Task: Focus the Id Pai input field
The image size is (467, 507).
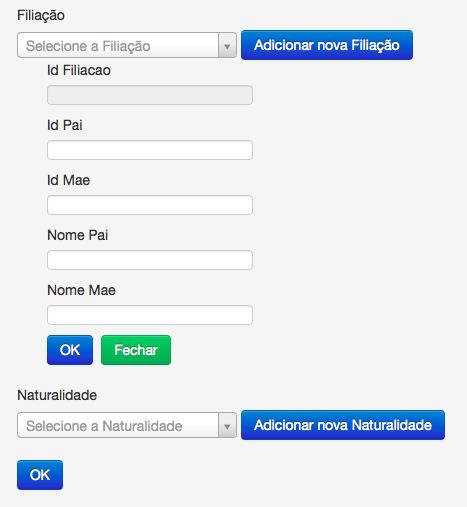Action: coord(150,150)
